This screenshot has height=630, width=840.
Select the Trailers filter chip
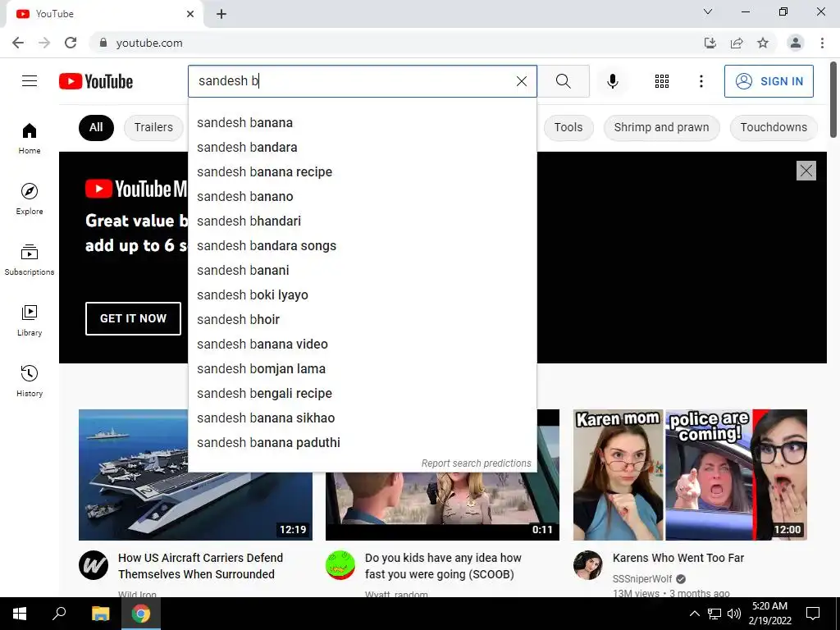[x=153, y=127]
